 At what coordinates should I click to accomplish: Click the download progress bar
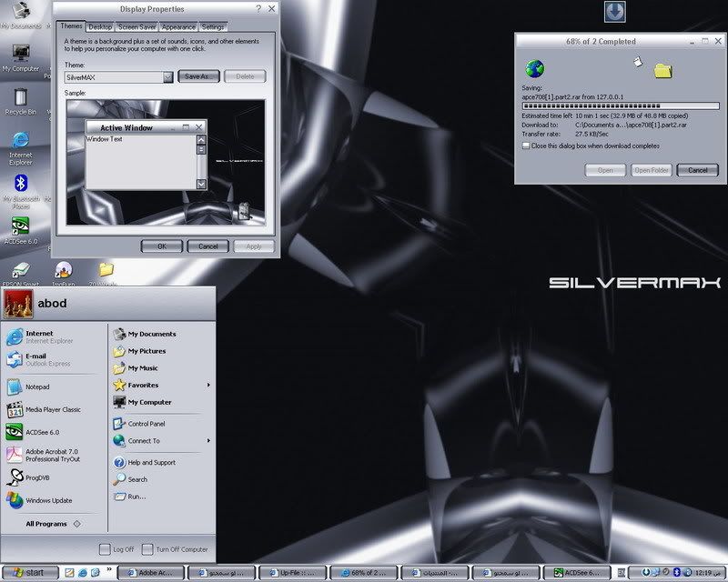(621, 106)
